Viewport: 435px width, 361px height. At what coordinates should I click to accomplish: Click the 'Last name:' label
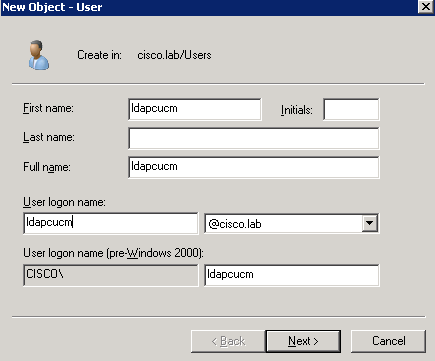tap(49, 137)
